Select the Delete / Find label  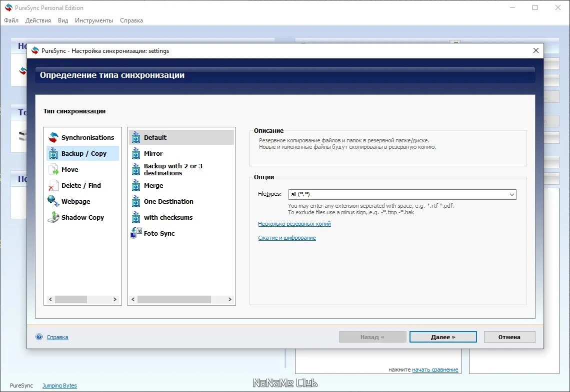(x=81, y=185)
